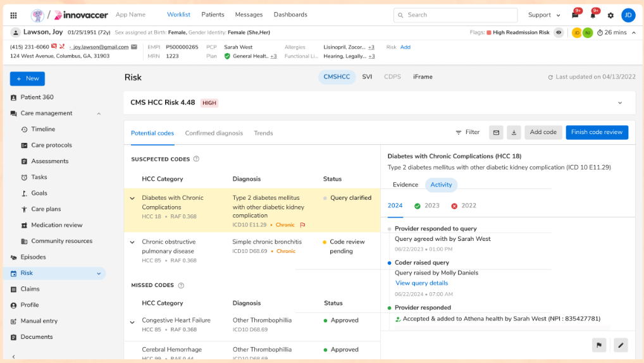Image resolution: width=644 pixels, height=363 pixels.
Task: Open Medication review in sidebar
Action: point(57,225)
